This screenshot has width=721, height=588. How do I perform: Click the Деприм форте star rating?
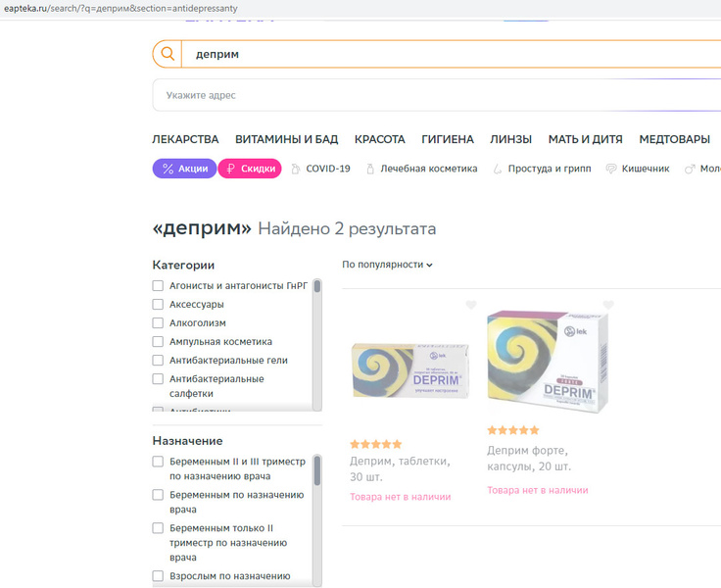pyautogui.click(x=513, y=430)
